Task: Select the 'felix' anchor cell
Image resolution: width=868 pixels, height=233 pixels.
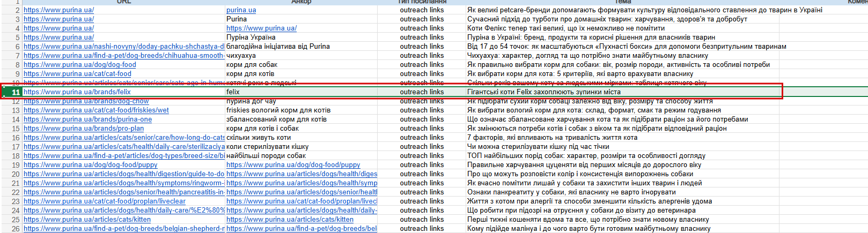Action: (301, 92)
